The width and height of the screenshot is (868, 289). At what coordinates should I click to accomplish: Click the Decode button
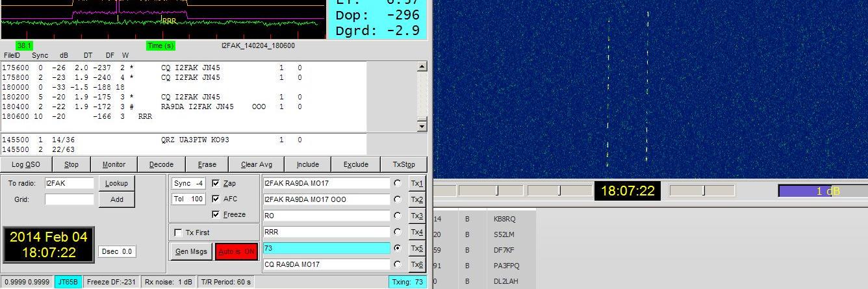pyautogui.click(x=161, y=164)
